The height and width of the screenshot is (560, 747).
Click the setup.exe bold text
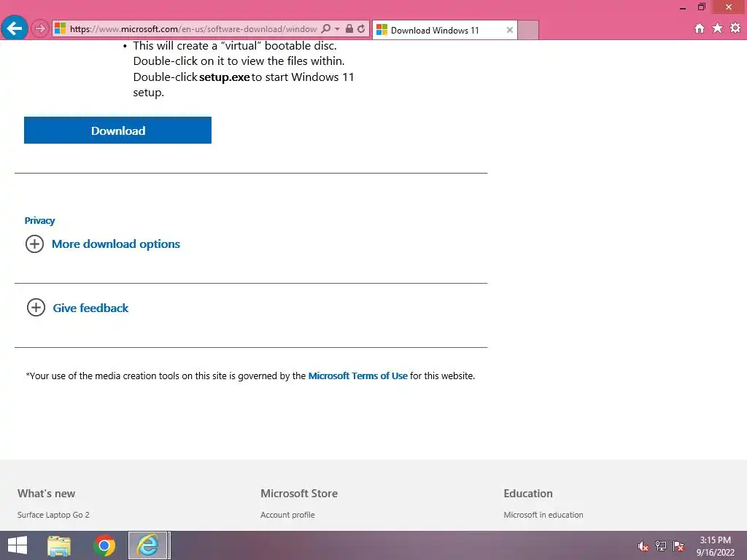(x=225, y=77)
